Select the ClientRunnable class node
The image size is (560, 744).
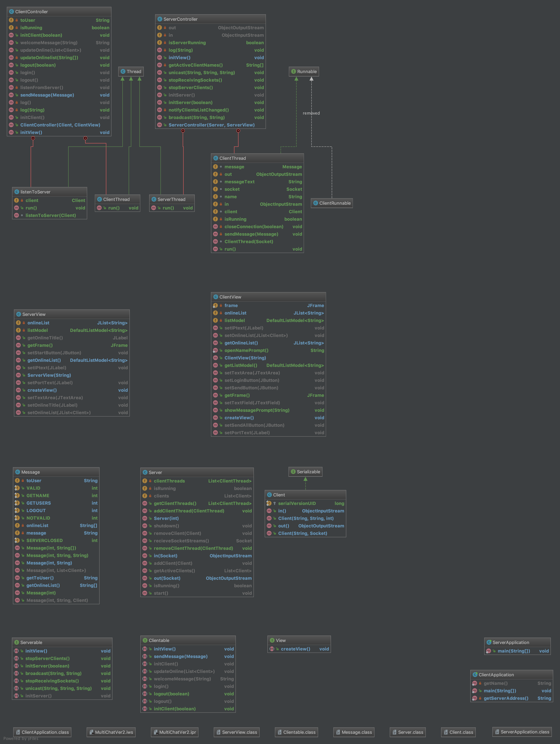pyautogui.click(x=332, y=203)
